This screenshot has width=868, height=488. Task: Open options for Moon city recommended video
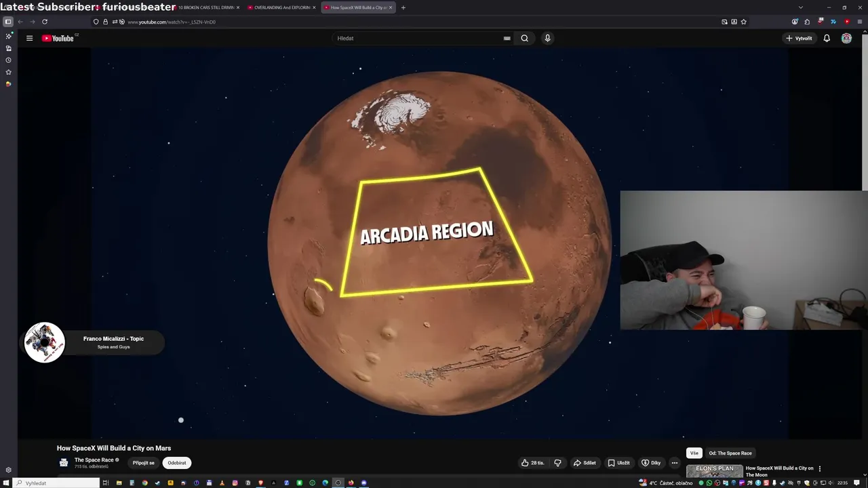click(x=819, y=468)
